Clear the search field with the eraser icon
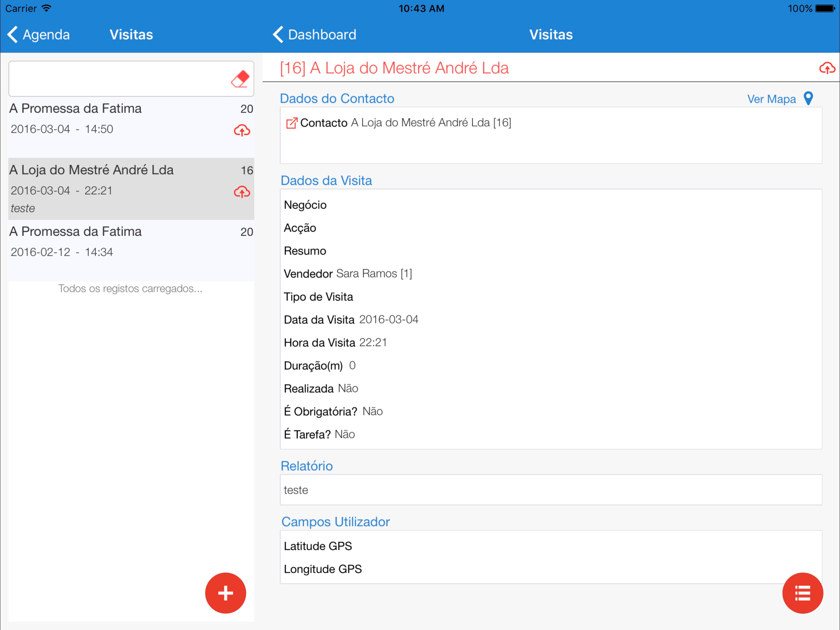 [240, 79]
